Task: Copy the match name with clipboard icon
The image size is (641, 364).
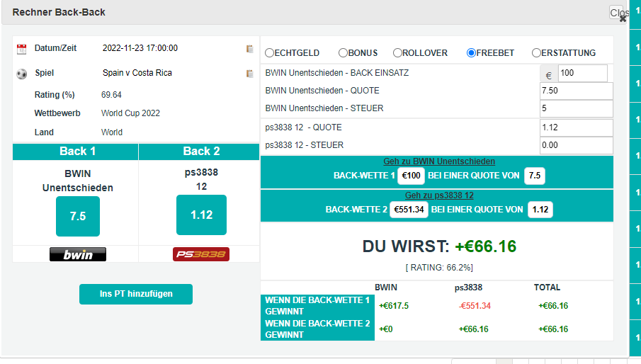Action: point(249,74)
